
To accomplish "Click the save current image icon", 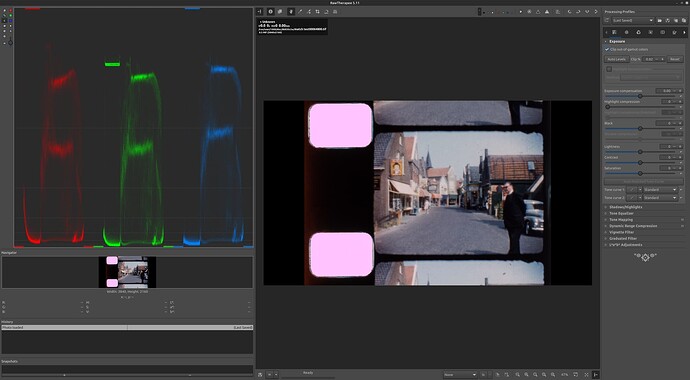I will point(260,374).
